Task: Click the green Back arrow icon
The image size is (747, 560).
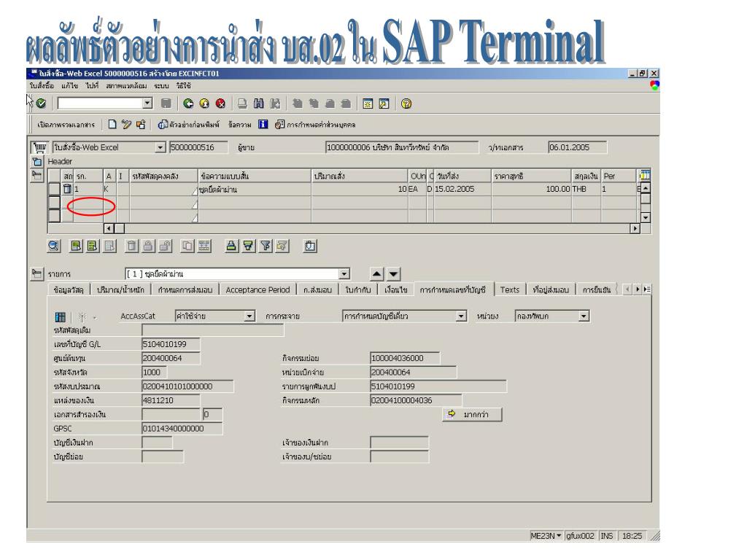Action: click(188, 104)
